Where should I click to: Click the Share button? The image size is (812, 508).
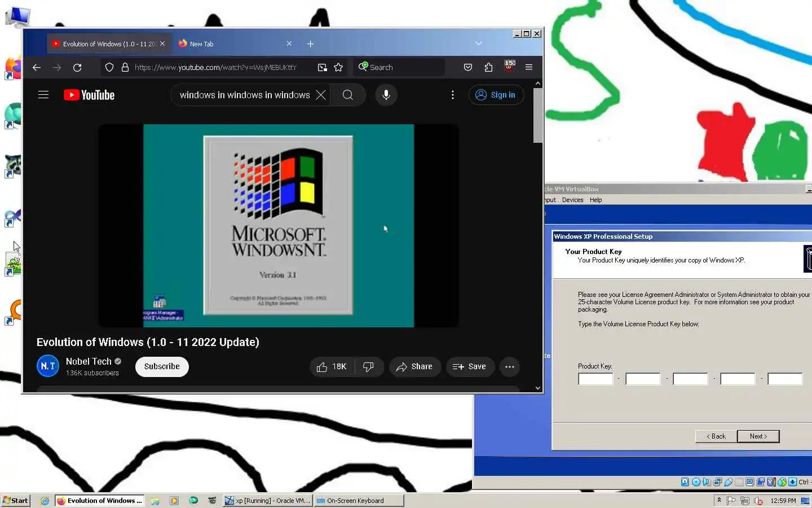pos(414,367)
